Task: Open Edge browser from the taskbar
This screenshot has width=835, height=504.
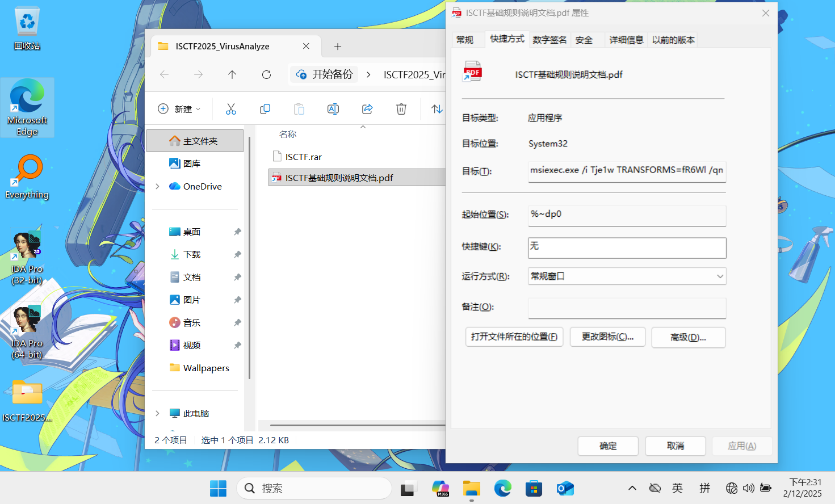Action: [x=502, y=488]
